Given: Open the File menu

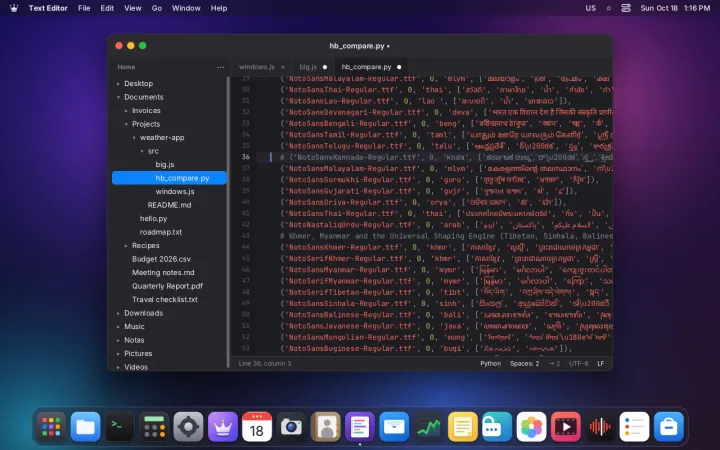Looking at the screenshot, I should tap(84, 8).
